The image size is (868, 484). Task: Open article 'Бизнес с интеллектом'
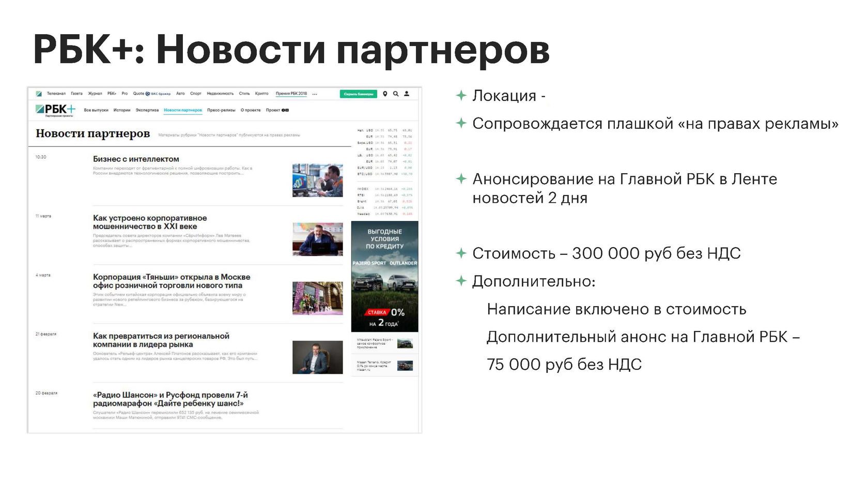[x=136, y=159]
